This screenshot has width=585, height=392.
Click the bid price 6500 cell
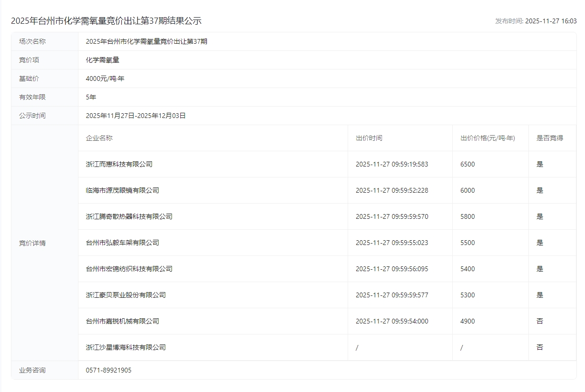[x=468, y=164]
